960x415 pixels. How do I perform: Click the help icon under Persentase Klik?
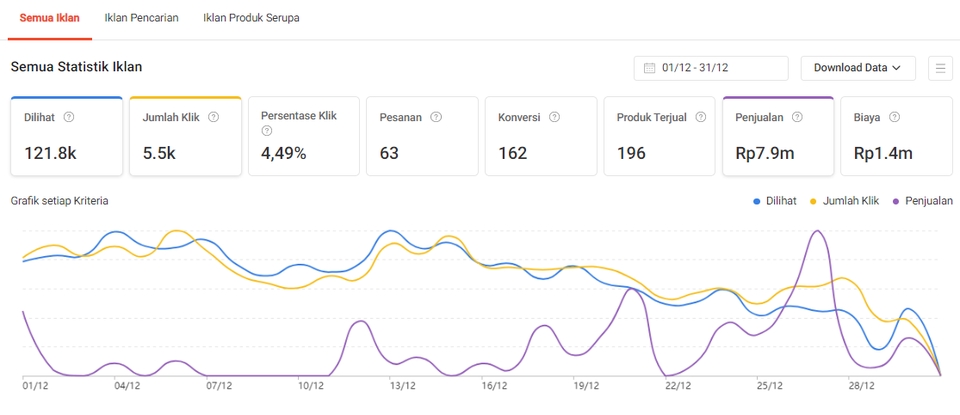pos(266,130)
